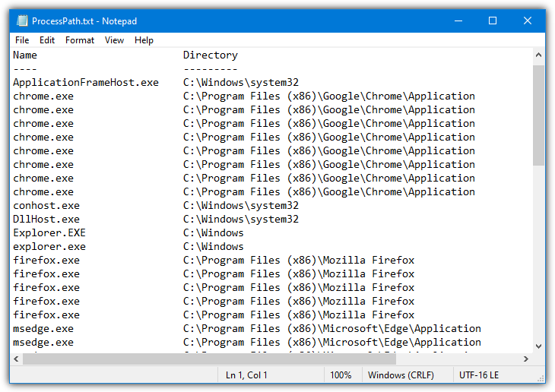Open the Edit menu

pyautogui.click(x=47, y=40)
